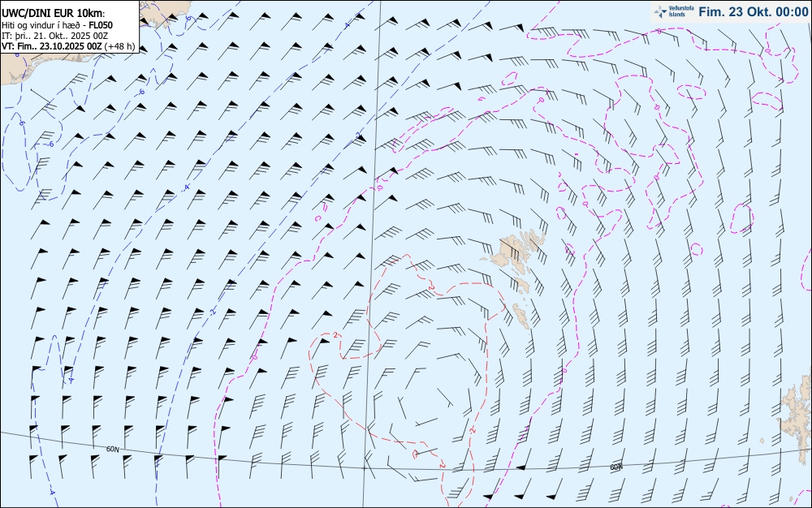
Task: Click the eastern '60N' latitude label
Action: point(616,467)
